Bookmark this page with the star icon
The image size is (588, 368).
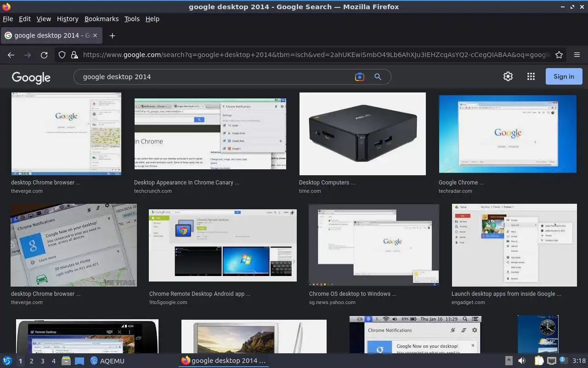tap(559, 55)
